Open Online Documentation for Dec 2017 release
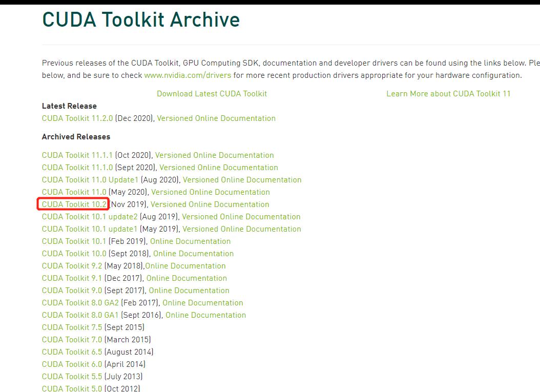This screenshot has height=392, width=540. point(186,278)
